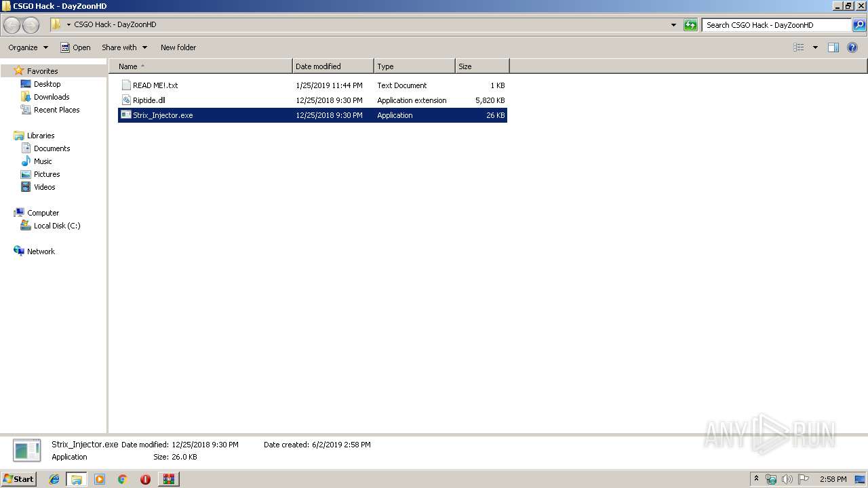Click the volume speaker tray icon

pyautogui.click(x=787, y=479)
